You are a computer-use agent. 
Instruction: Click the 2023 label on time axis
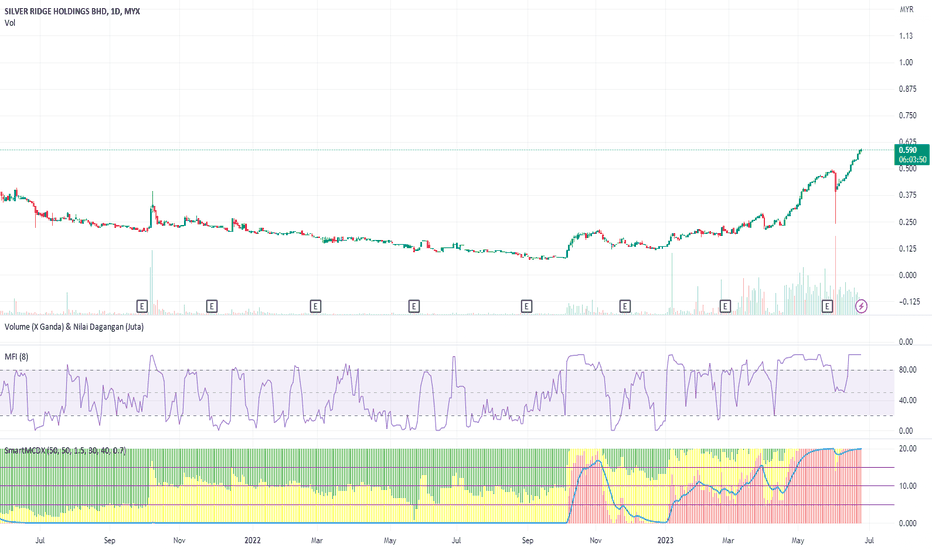click(665, 540)
